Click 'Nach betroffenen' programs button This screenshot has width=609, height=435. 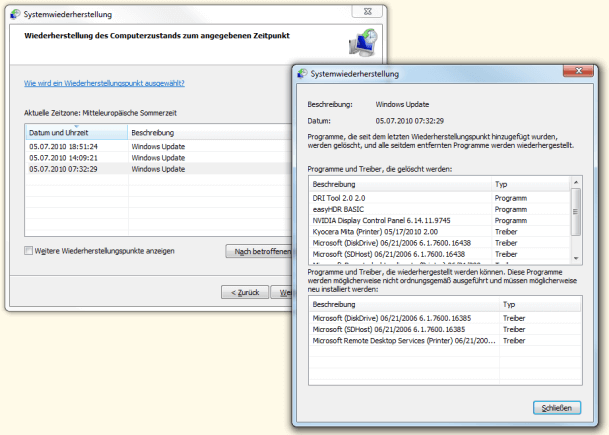259,251
